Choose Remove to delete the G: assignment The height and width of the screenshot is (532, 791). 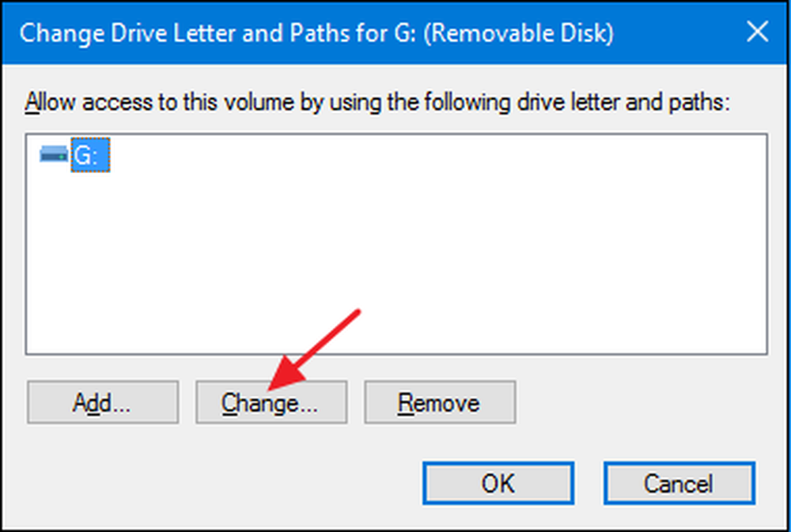coord(440,402)
